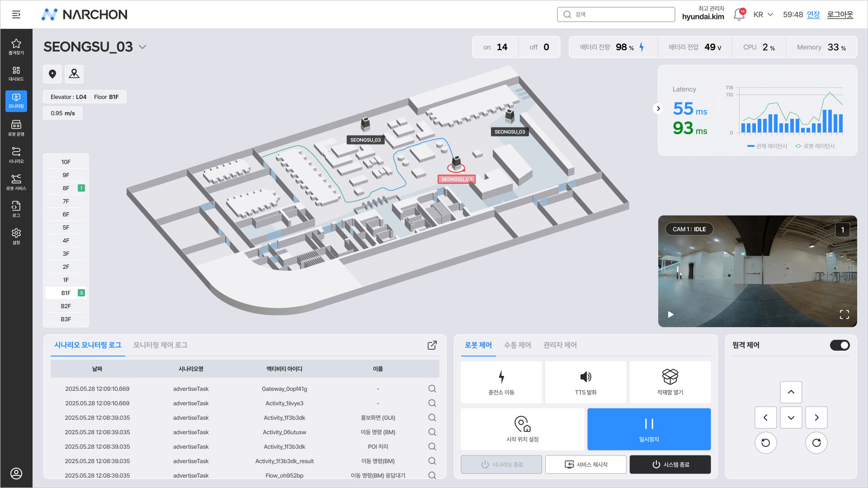Switch to the monitoring control log tab
Viewport: 868px width, 488px height.
pyautogui.click(x=160, y=345)
